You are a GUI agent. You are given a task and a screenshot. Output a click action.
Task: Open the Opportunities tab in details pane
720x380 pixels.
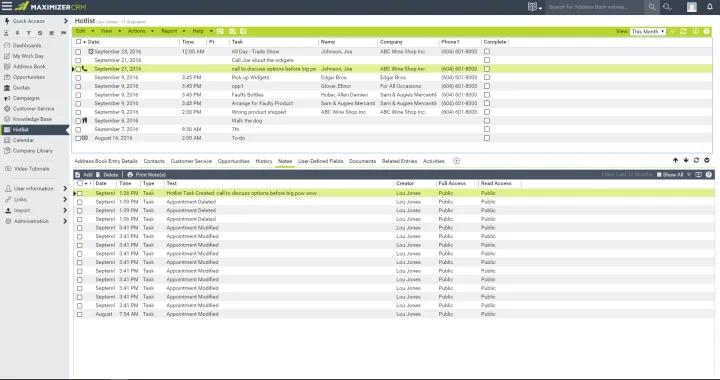pos(233,161)
